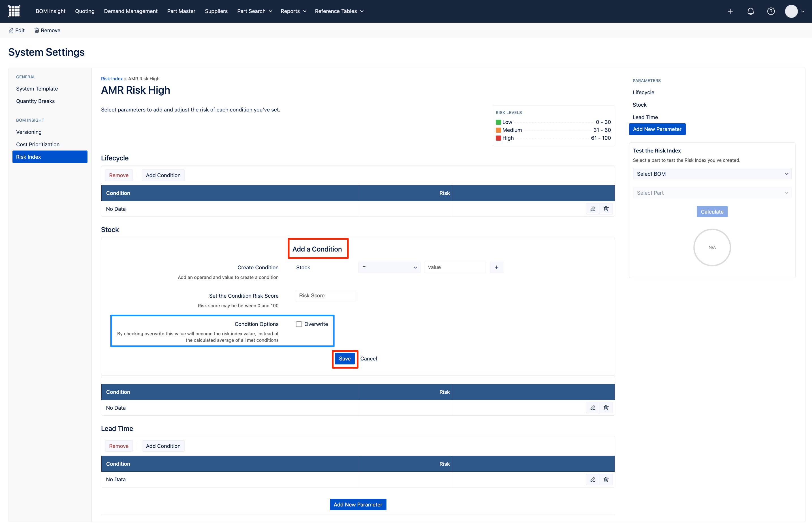Click the orange Medium risk swatch
Screen dimensions: 812x524
pyautogui.click(x=498, y=130)
